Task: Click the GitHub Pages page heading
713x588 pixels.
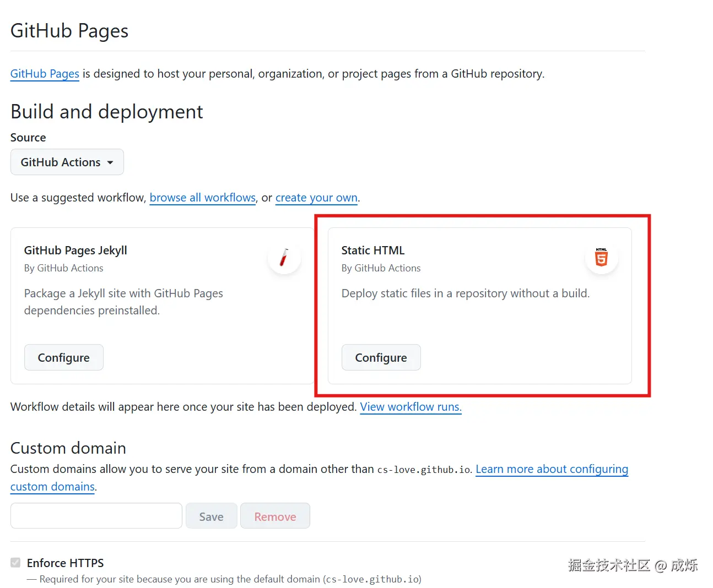Action: pyautogui.click(x=69, y=31)
